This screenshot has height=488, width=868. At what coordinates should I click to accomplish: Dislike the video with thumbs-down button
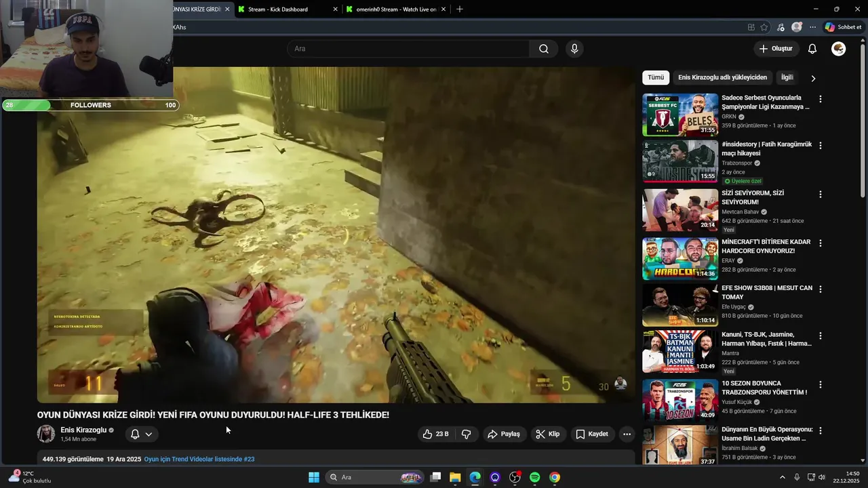pyautogui.click(x=467, y=434)
